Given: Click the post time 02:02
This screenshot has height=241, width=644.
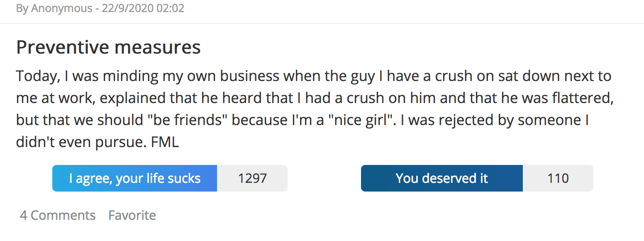Looking at the screenshot, I should [171, 8].
